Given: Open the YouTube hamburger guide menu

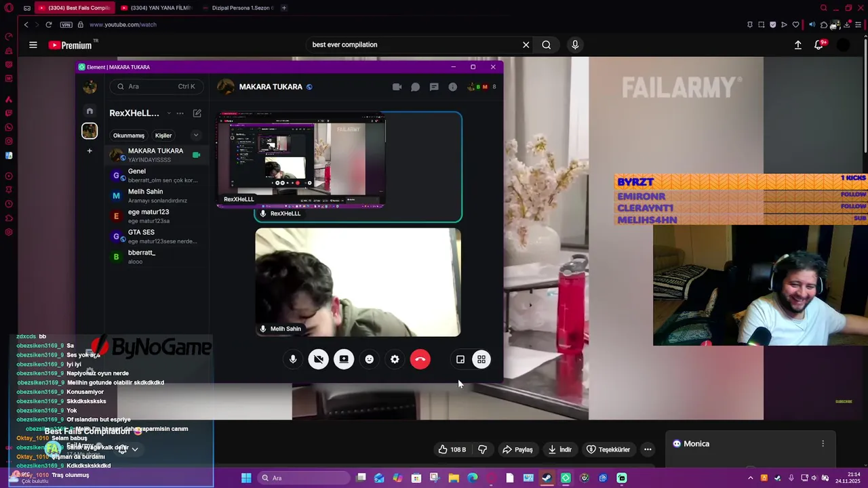Looking at the screenshot, I should click(33, 45).
